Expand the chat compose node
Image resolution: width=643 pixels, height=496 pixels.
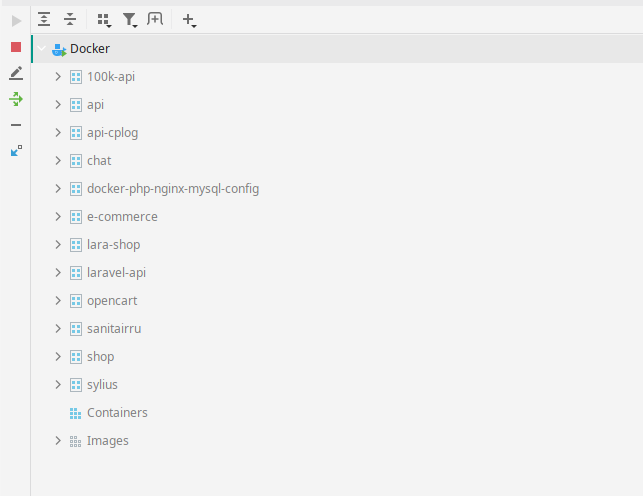pos(58,161)
